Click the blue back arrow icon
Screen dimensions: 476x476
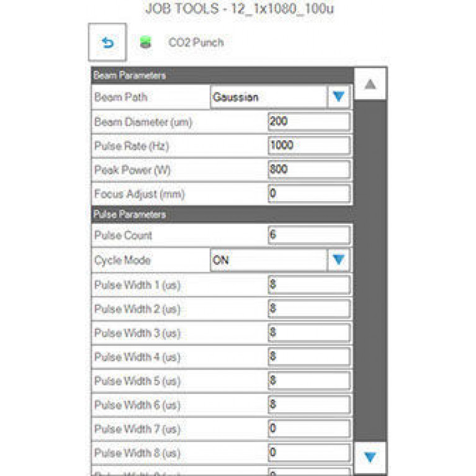click(107, 42)
